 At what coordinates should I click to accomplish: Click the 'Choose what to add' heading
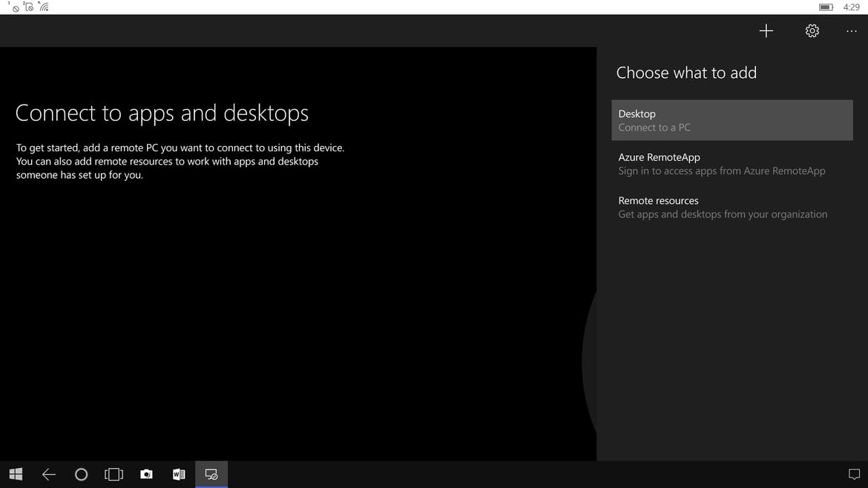pyautogui.click(x=686, y=73)
